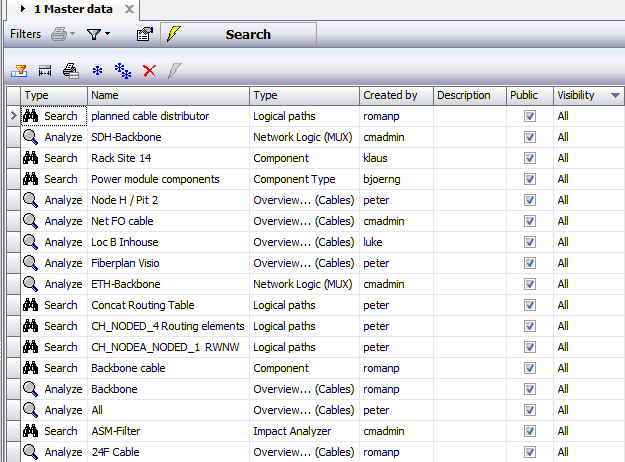Expand the arrow beside 1 Master data
The image size is (625, 462).
[23, 9]
